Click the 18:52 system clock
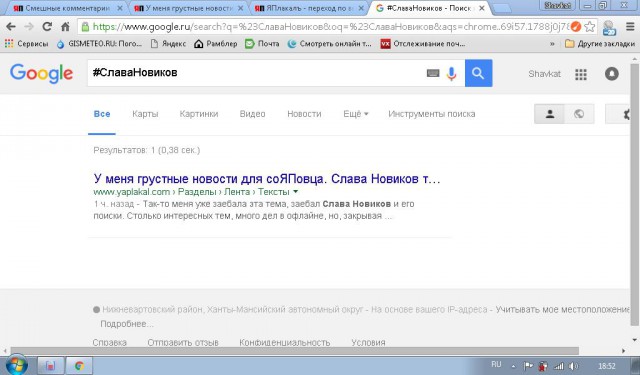 pos(607,366)
